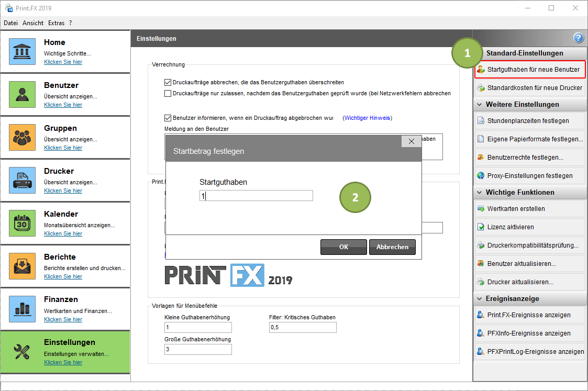Image resolution: width=588 pixels, height=391 pixels.
Task: Select the Finanzen bar chart icon
Action: click(x=22, y=309)
